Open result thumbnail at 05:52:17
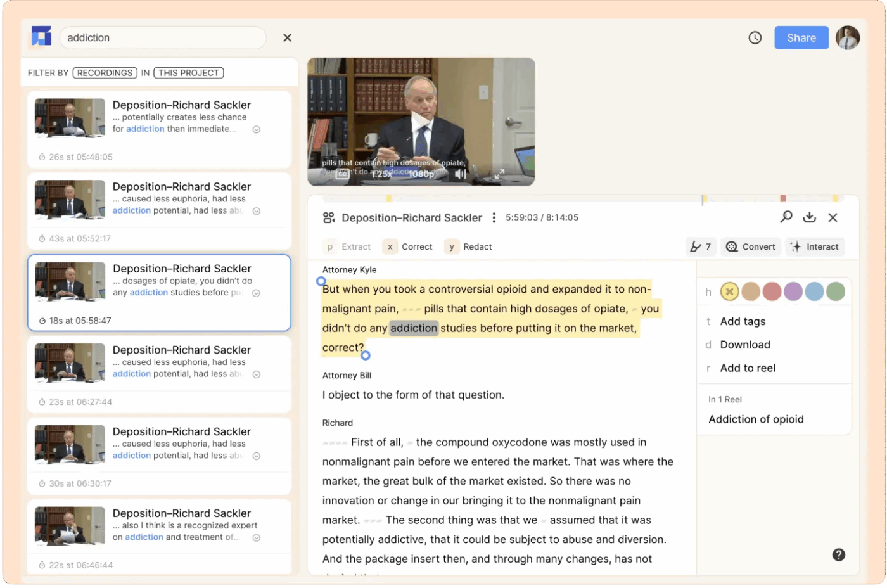The image size is (887, 588). coord(70,200)
